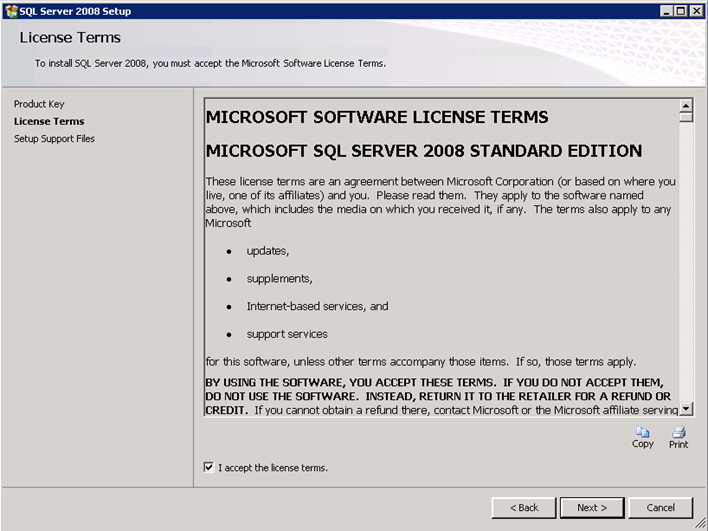The width and height of the screenshot is (708, 531).
Task: Click the license scrollbar track below the thumb
Action: tap(686, 262)
